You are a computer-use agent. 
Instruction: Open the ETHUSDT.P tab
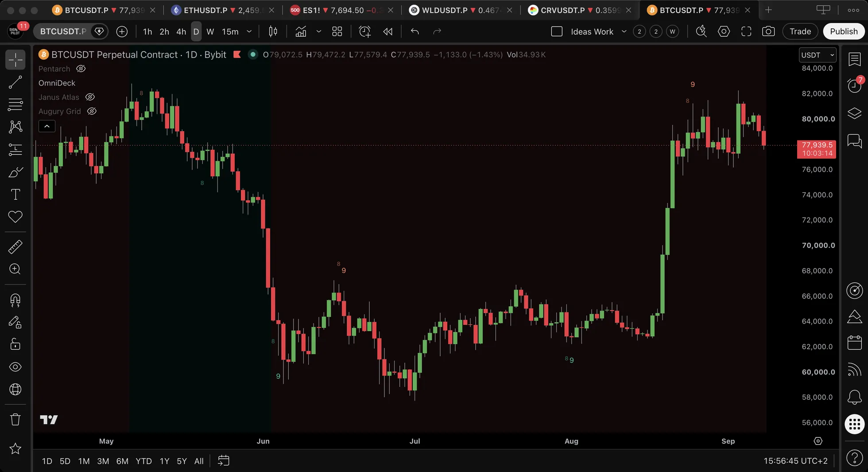point(223,10)
